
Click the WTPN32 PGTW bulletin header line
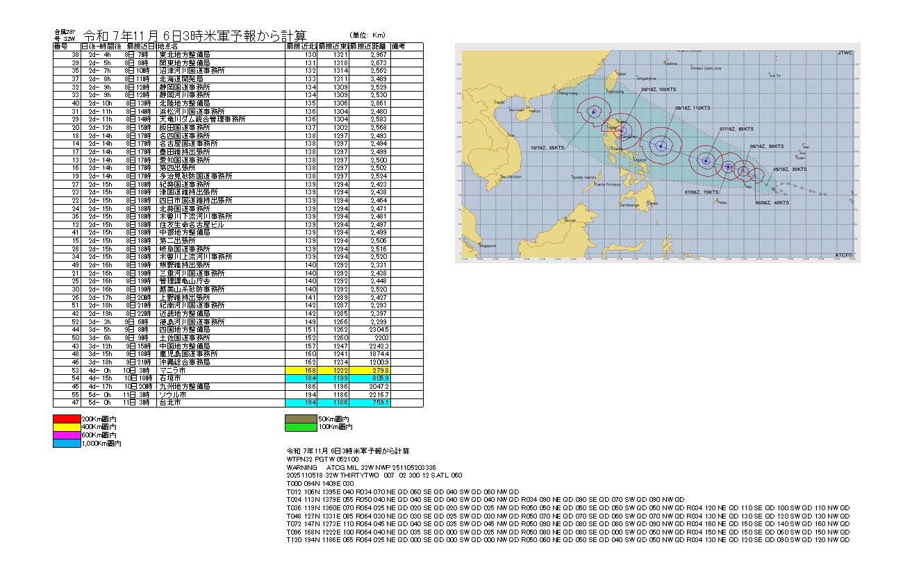coord(313,459)
